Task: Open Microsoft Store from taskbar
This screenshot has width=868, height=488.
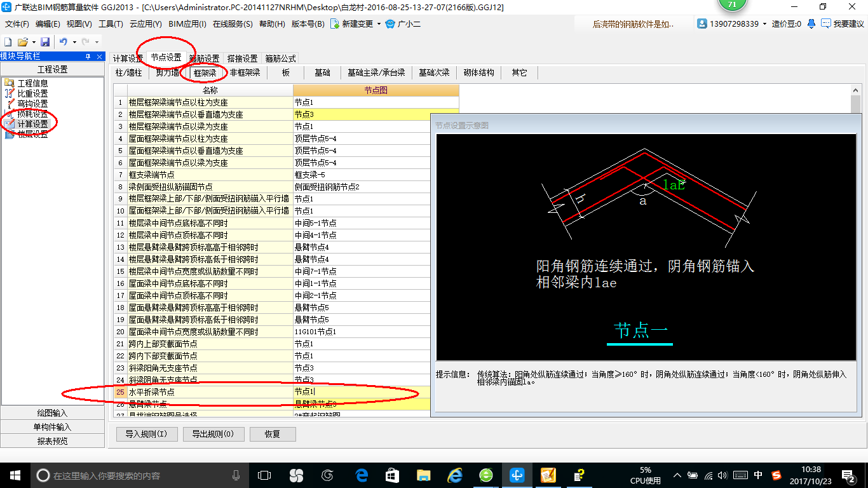Action: pyautogui.click(x=392, y=475)
